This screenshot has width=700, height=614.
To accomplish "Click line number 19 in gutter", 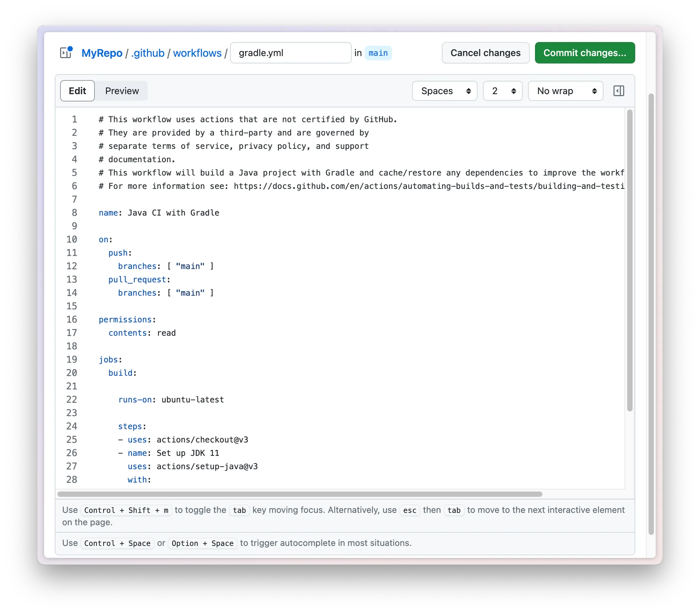I will click(x=71, y=359).
